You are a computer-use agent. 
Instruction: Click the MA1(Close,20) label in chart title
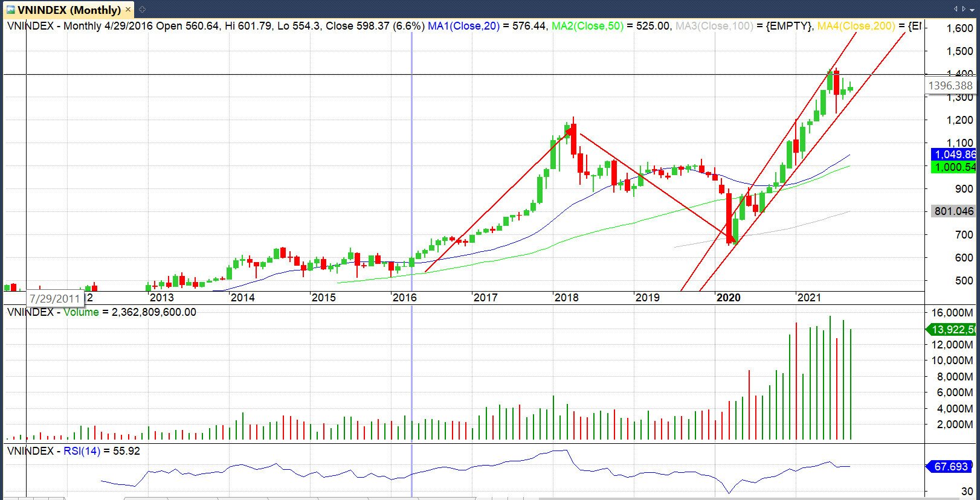click(x=463, y=26)
